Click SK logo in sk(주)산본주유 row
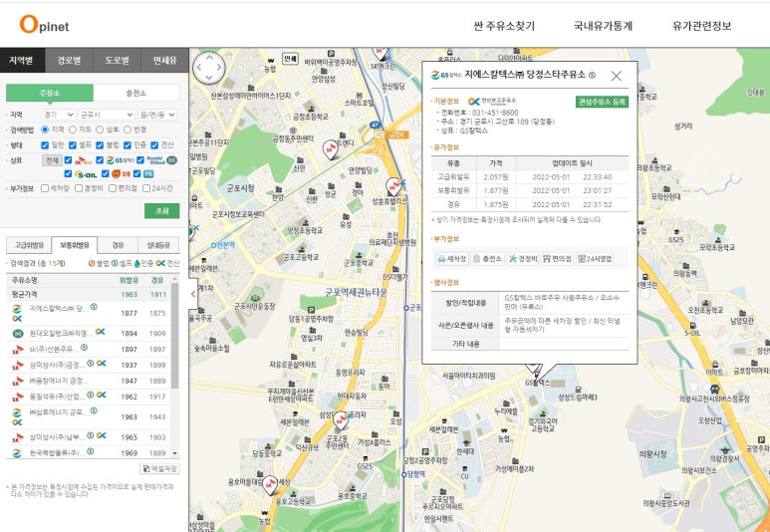The width and height of the screenshot is (770, 532). tap(18, 350)
